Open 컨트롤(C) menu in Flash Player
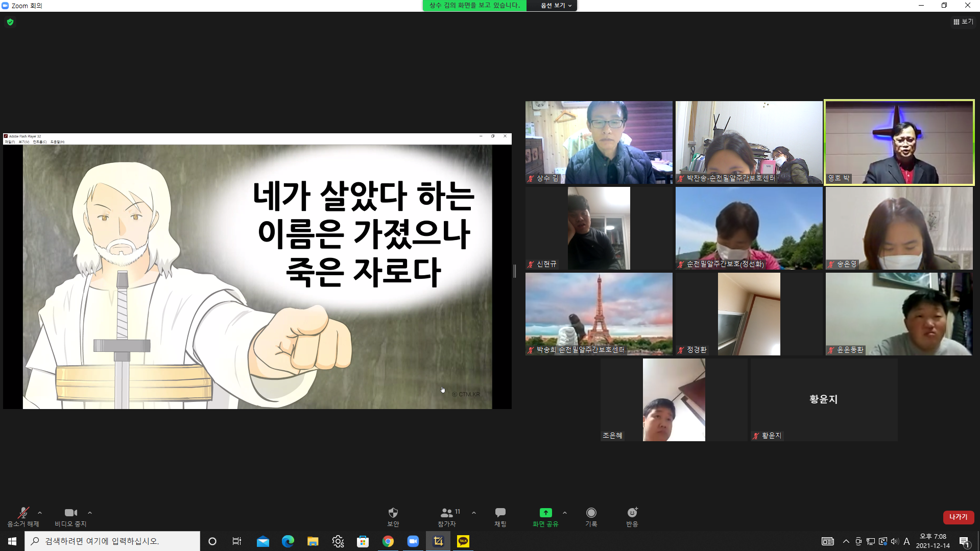Viewport: 980px width, 551px height. pyautogui.click(x=40, y=142)
